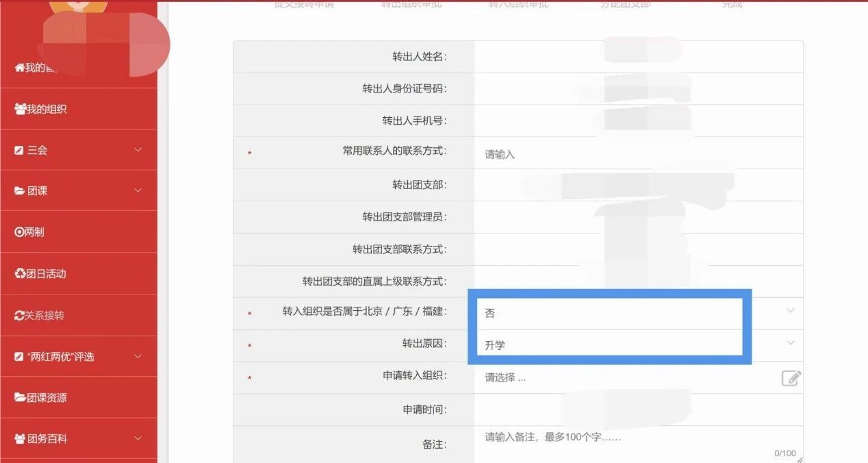
Task: Expand the 团务百科 submenu chevron
Action: click(x=138, y=438)
